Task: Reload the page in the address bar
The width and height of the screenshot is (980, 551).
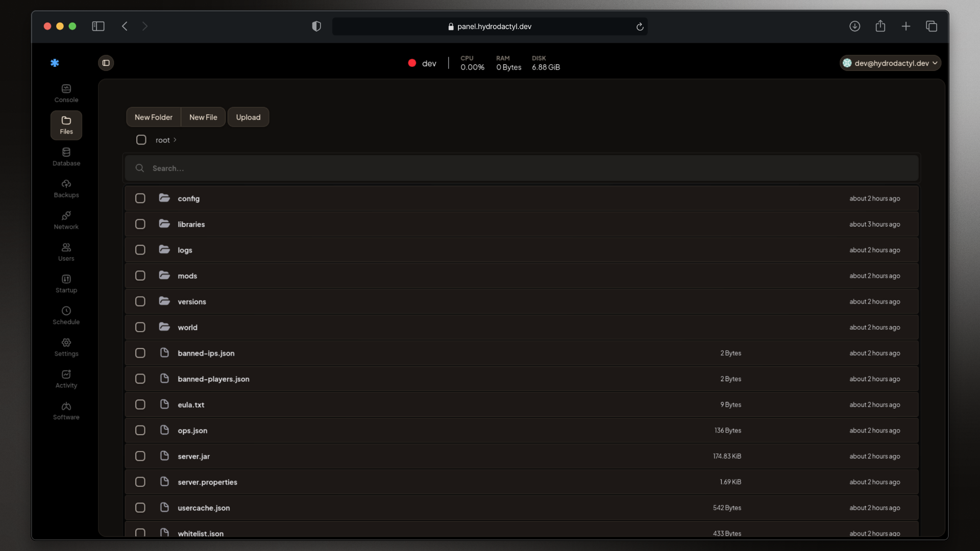Action: [640, 27]
